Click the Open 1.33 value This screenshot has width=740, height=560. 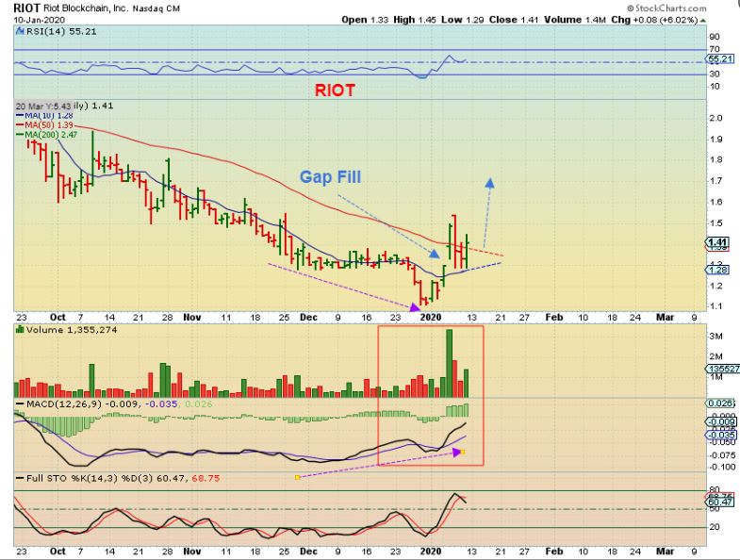click(x=365, y=20)
